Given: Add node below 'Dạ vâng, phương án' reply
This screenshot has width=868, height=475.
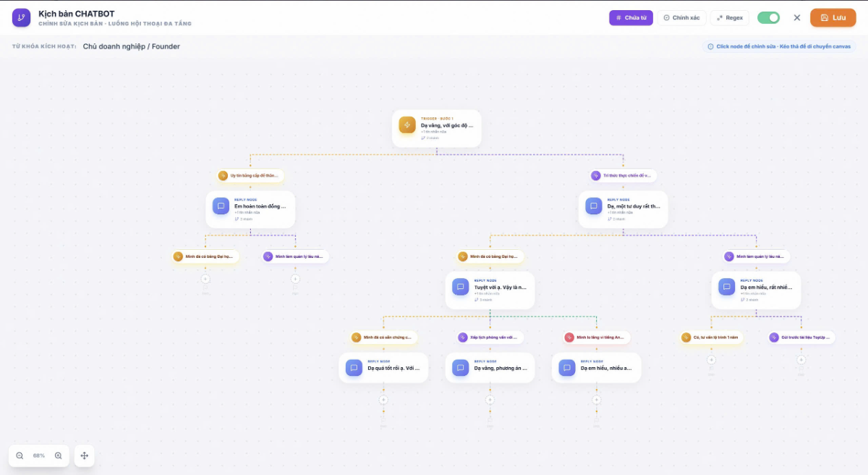Looking at the screenshot, I should 490,400.
